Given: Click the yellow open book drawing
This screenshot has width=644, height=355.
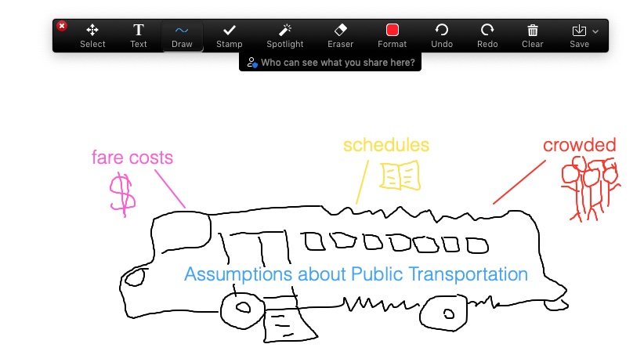Looking at the screenshot, I should 400,176.
